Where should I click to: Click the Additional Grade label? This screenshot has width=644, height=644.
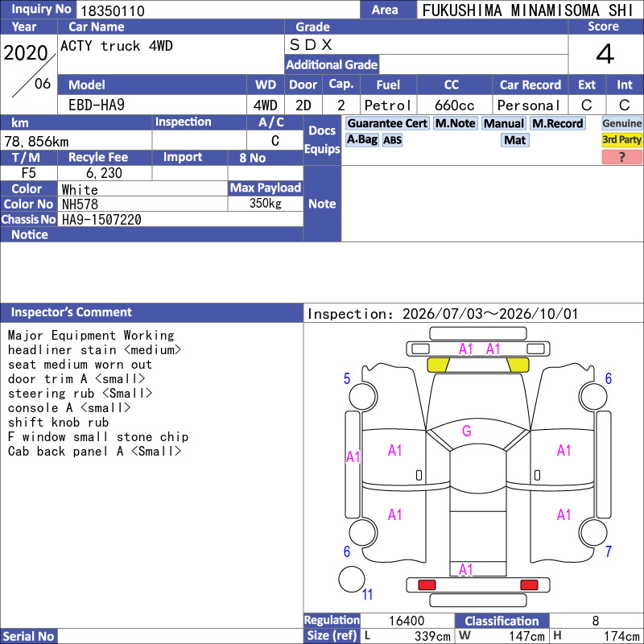332,64
